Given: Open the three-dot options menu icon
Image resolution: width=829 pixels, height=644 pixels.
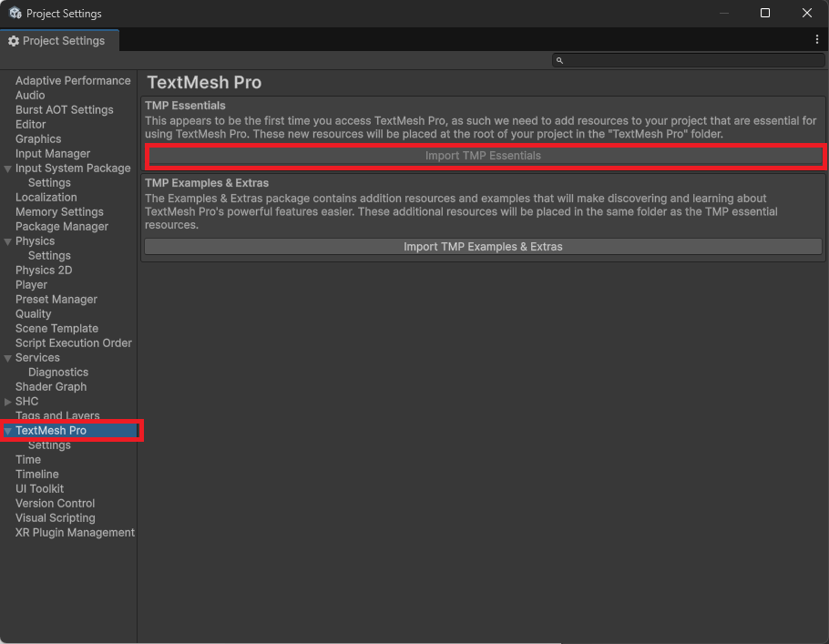Looking at the screenshot, I should (x=817, y=40).
